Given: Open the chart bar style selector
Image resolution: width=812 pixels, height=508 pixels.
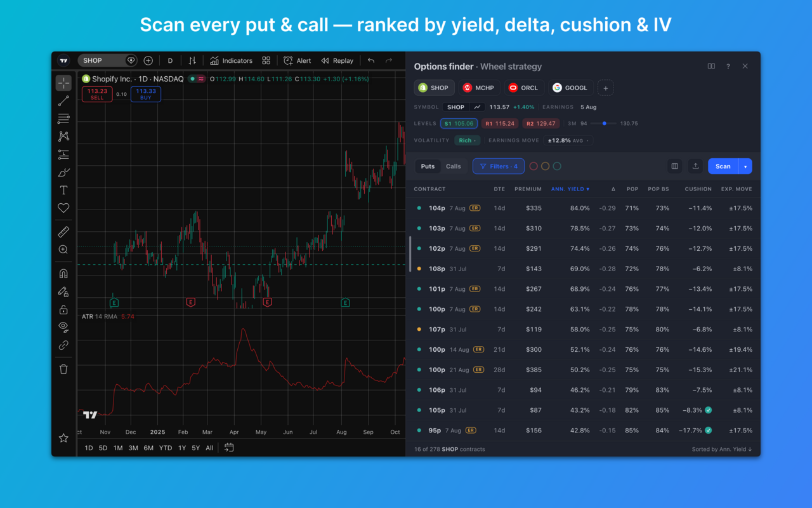Looking at the screenshot, I should click(x=192, y=60).
